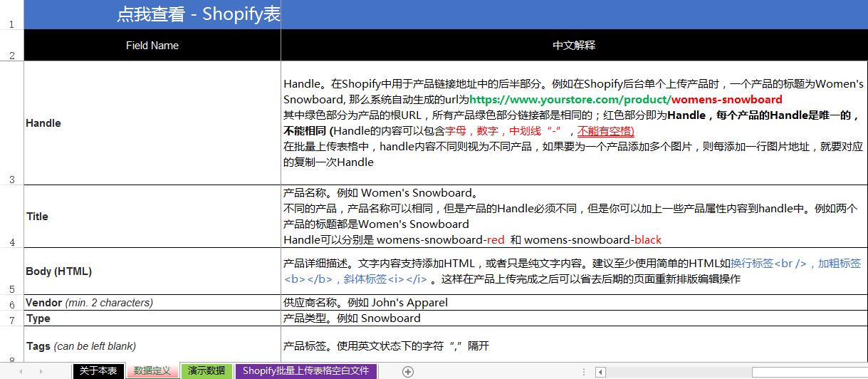The image size is (868, 379).
Task: Click the 供应商名称 John's Apparel cell
Action: pos(574,303)
